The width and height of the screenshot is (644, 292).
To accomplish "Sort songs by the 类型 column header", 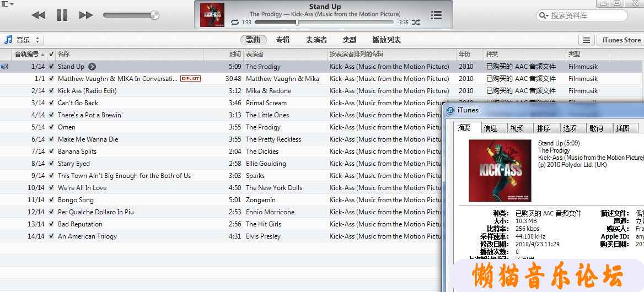I will pyautogui.click(x=588, y=54).
